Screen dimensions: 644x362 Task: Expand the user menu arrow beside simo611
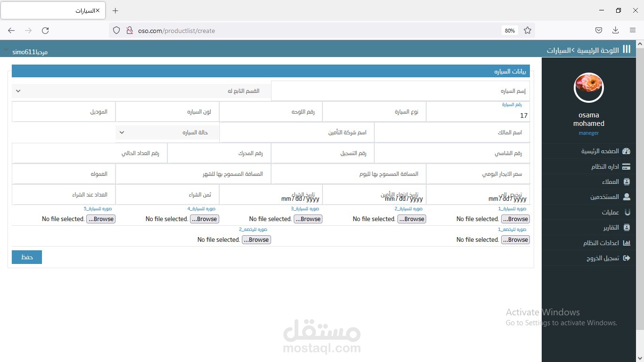[x=6, y=49]
